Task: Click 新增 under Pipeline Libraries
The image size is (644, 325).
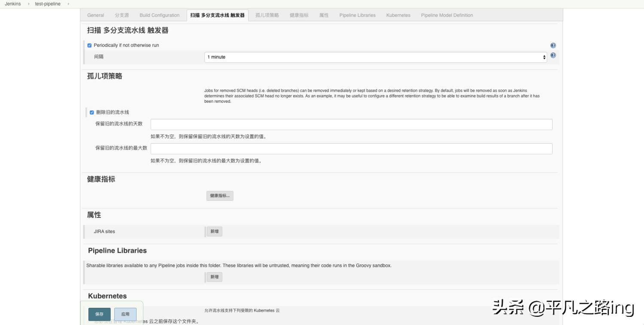Action: pos(214,277)
